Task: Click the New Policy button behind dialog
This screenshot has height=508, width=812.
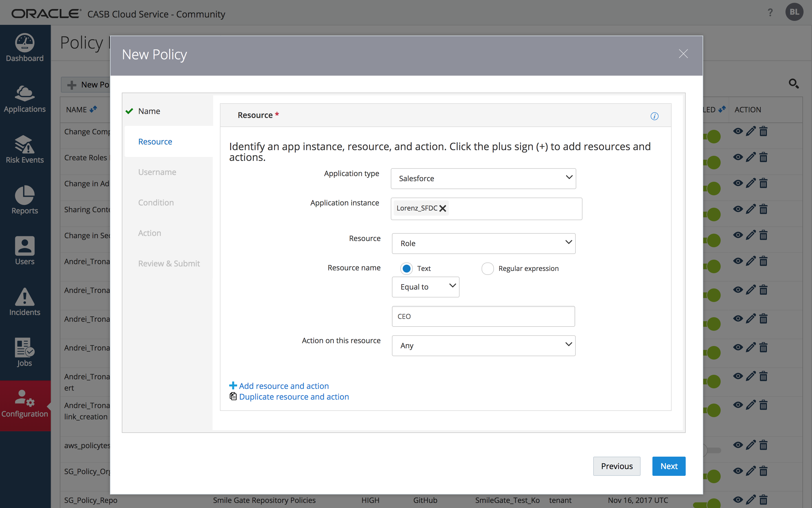Action: click(x=86, y=85)
